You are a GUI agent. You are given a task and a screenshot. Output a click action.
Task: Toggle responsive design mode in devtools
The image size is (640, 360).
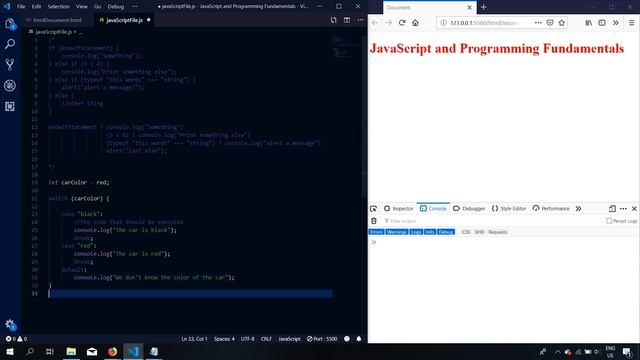point(612,209)
